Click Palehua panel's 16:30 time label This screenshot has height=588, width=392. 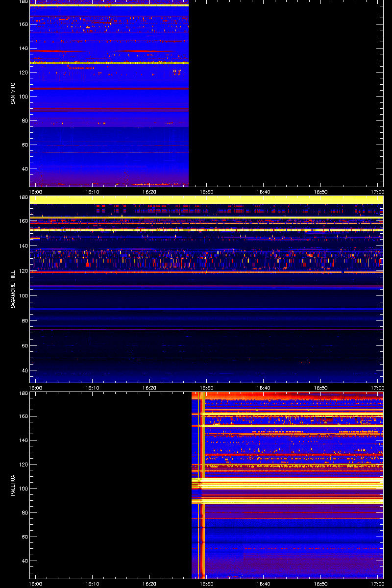(207, 584)
